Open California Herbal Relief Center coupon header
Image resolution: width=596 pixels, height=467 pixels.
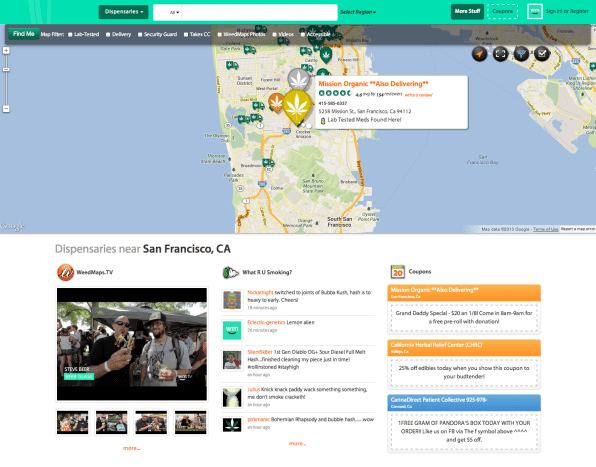(x=464, y=348)
